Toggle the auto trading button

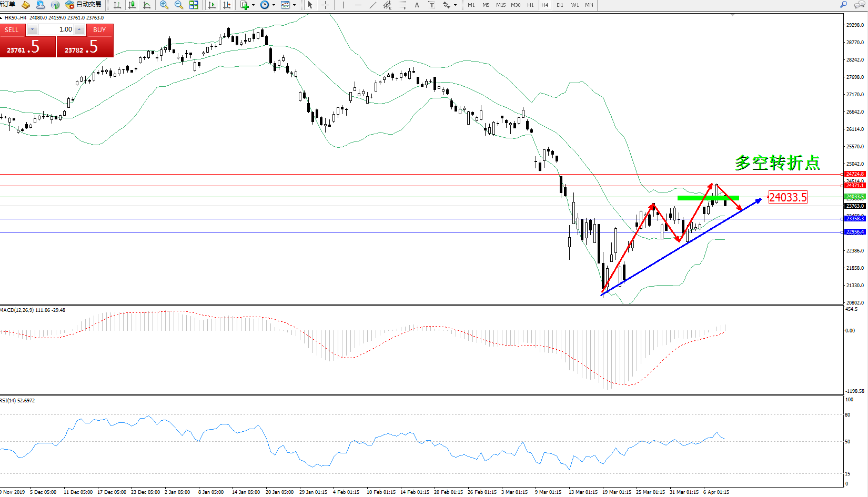point(83,5)
